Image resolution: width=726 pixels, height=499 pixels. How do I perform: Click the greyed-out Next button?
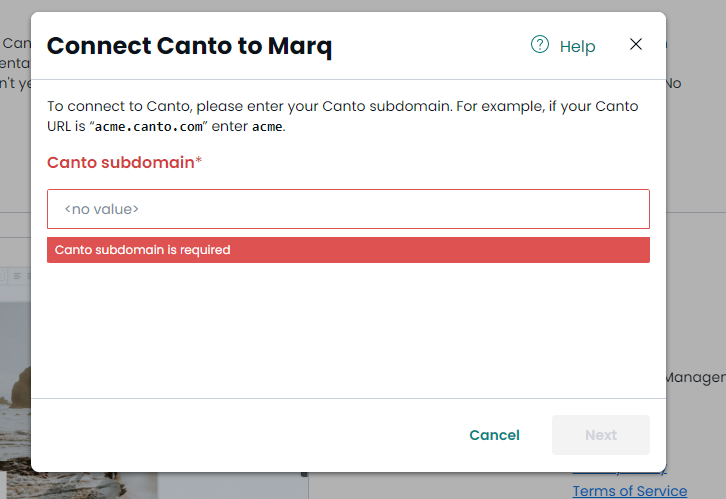601,435
